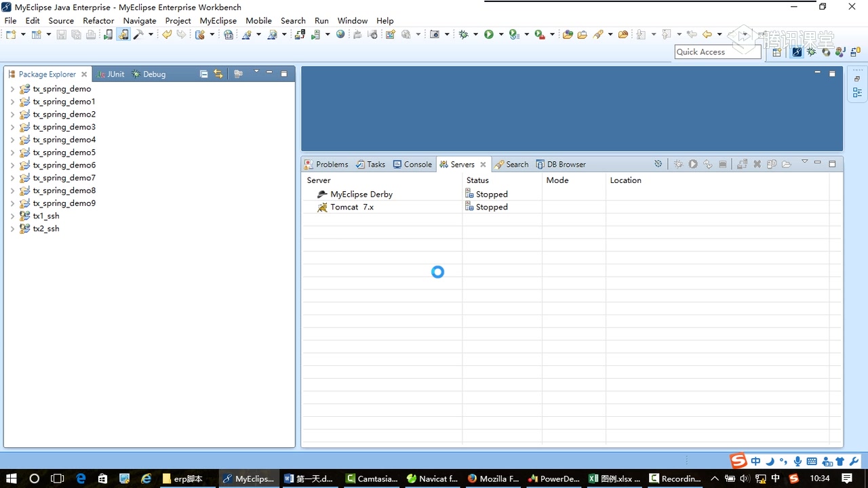This screenshot has height=488, width=868.
Task: Switch to the Debug perspective bug icon
Action: pyautogui.click(x=812, y=52)
